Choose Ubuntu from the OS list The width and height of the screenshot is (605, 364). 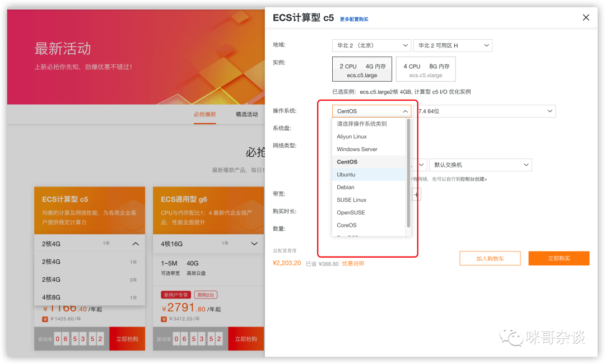369,175
